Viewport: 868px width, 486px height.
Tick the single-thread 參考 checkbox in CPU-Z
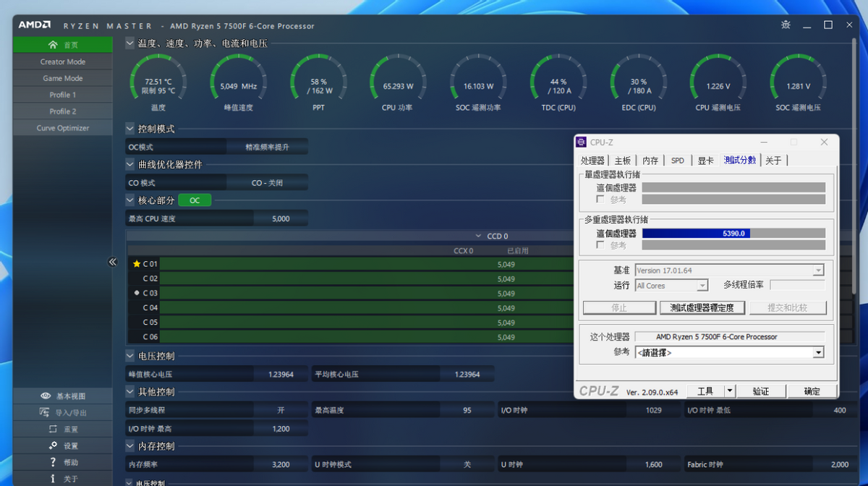coord(600,200)
